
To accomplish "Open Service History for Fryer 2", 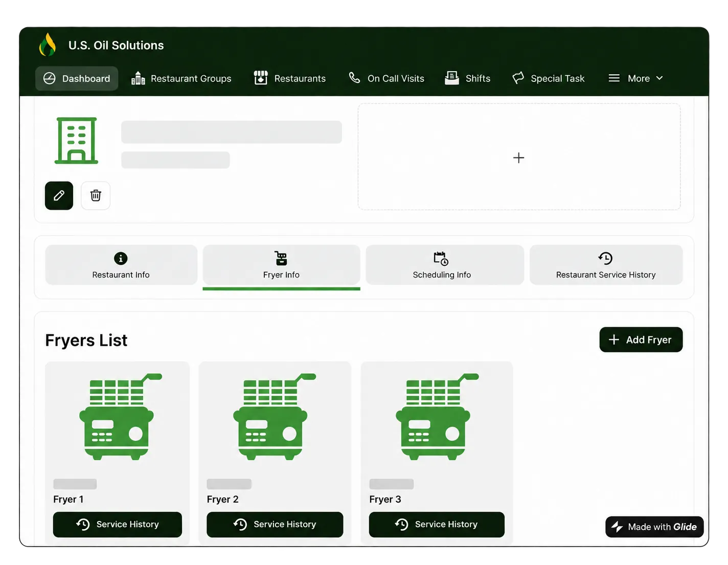I will [275, 525].
